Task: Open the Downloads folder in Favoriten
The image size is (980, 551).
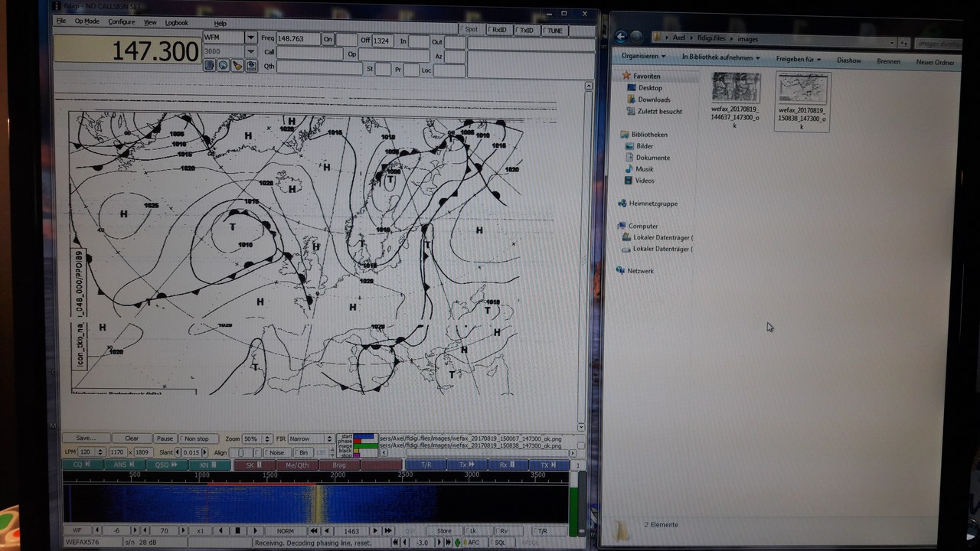Action: pos(653,99)
